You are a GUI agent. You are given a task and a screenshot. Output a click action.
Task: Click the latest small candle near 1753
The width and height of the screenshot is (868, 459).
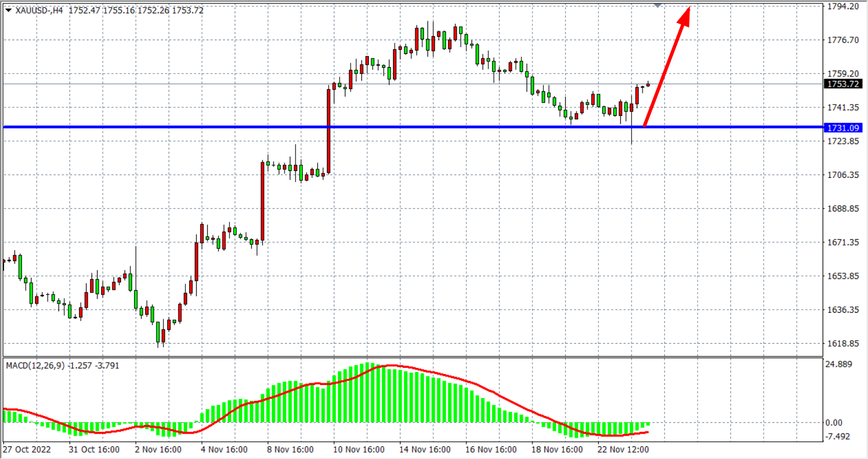click(648, 85)
